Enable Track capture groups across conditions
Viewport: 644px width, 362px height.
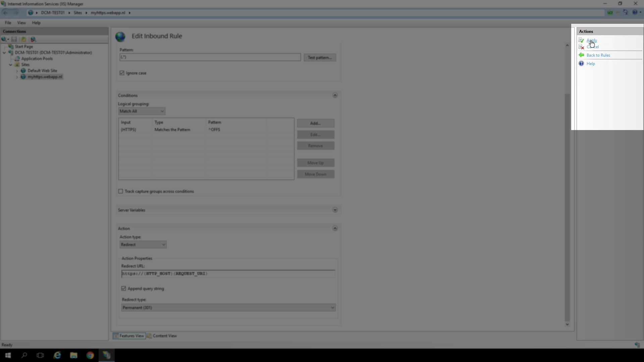(x=121, y=191)
